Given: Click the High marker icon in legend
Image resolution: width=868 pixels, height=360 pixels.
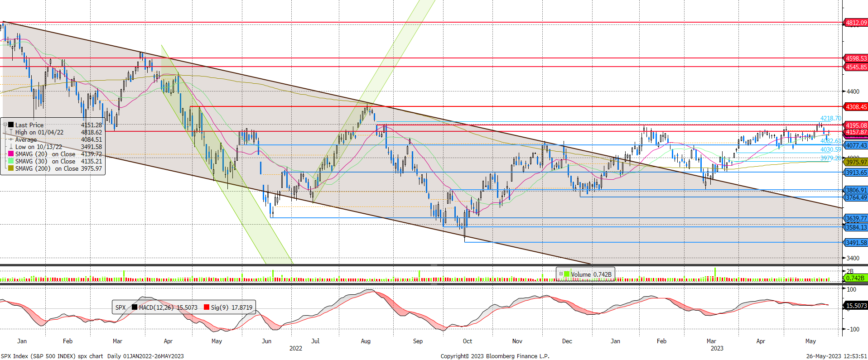Looking at the screenshot, I should (11, 132).
